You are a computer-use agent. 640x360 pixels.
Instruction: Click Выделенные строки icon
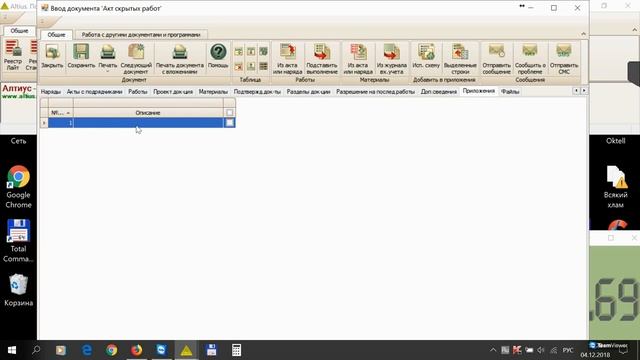[460, 59]
